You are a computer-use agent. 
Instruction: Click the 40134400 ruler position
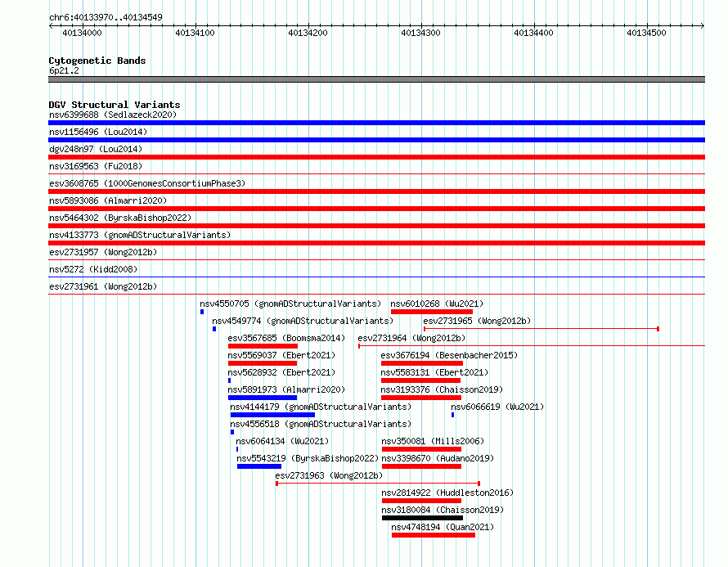click(533, 33)
